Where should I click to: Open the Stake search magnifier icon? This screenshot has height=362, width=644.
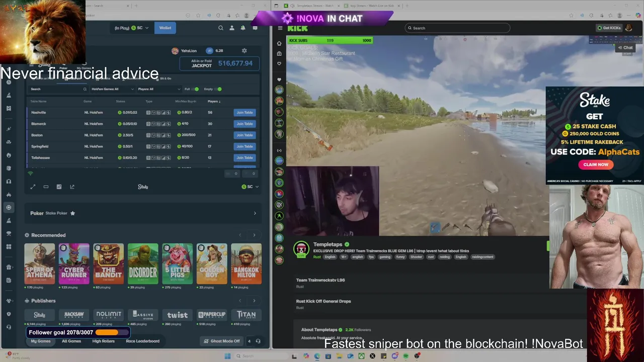[x=220, y=28]
